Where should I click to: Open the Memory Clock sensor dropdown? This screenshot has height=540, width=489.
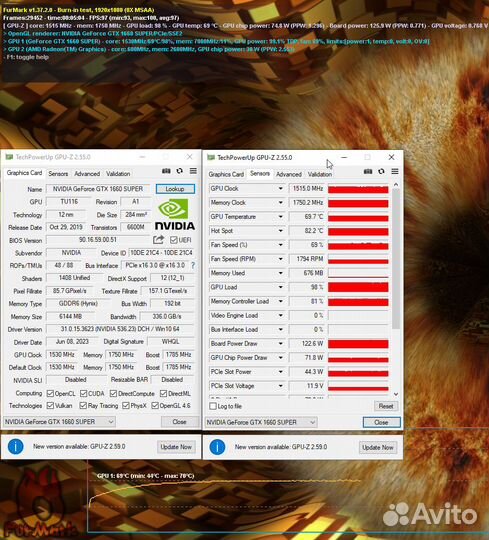pyautogui.click(x=281, y=203)
